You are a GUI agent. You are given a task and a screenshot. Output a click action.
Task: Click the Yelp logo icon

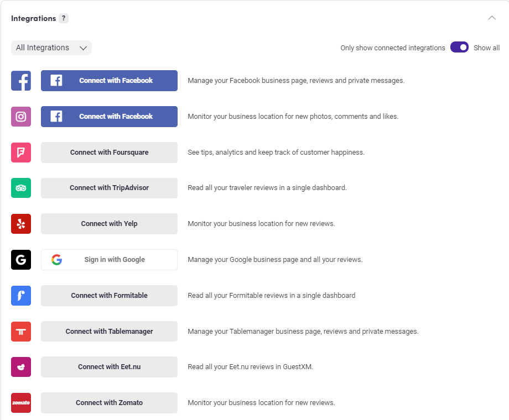tap(21, 224)
